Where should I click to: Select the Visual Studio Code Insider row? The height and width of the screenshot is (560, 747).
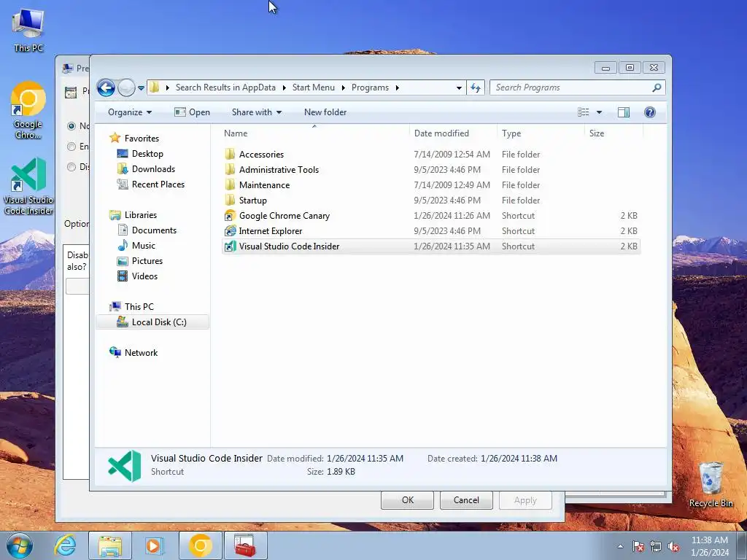point(430,246)
